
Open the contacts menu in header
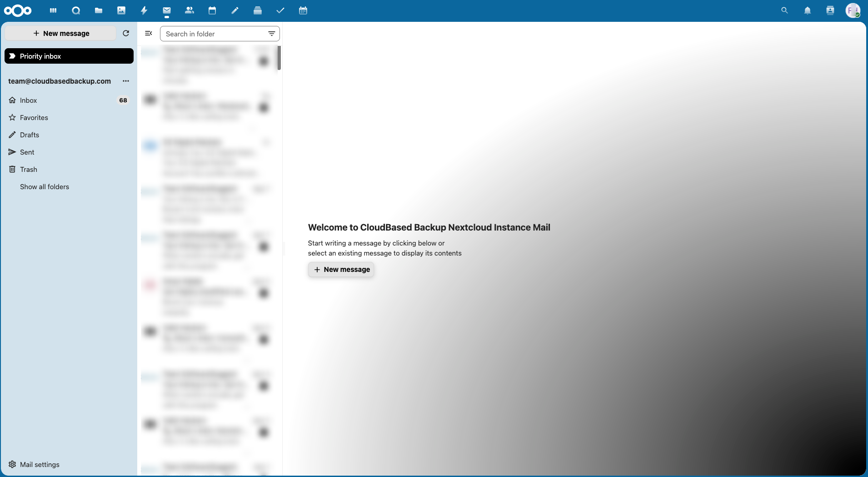[830, 10]
